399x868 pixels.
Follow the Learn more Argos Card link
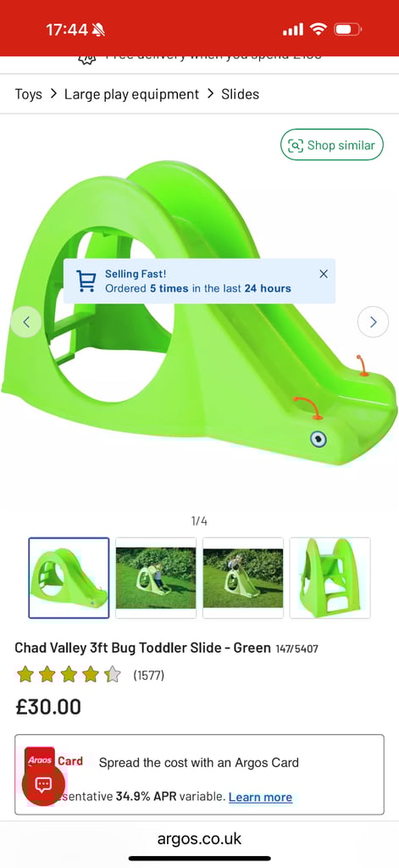[260, 797]
